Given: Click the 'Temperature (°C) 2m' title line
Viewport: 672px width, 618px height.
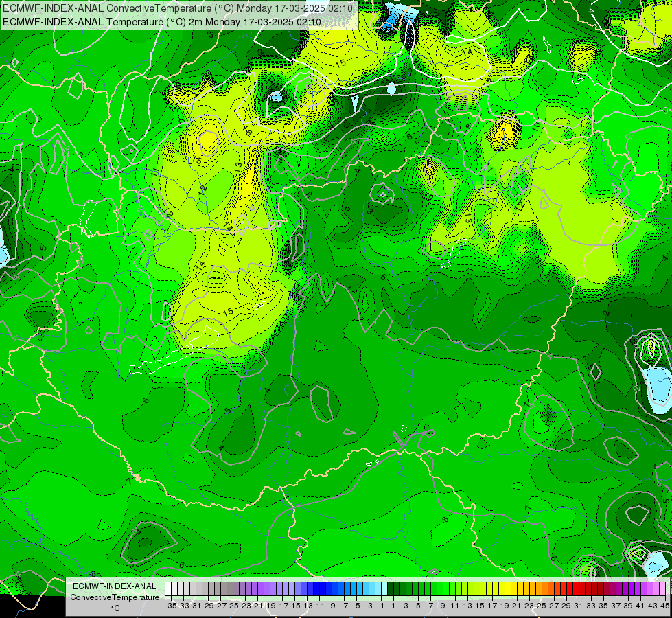Looking at the screenshot, I should [162, 22].
